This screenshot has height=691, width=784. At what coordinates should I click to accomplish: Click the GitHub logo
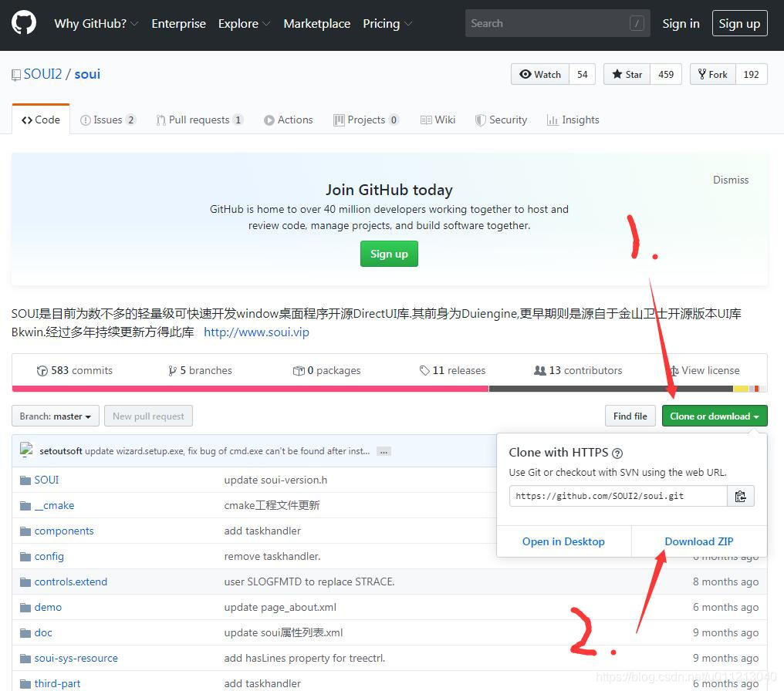(x=23, y=23)
